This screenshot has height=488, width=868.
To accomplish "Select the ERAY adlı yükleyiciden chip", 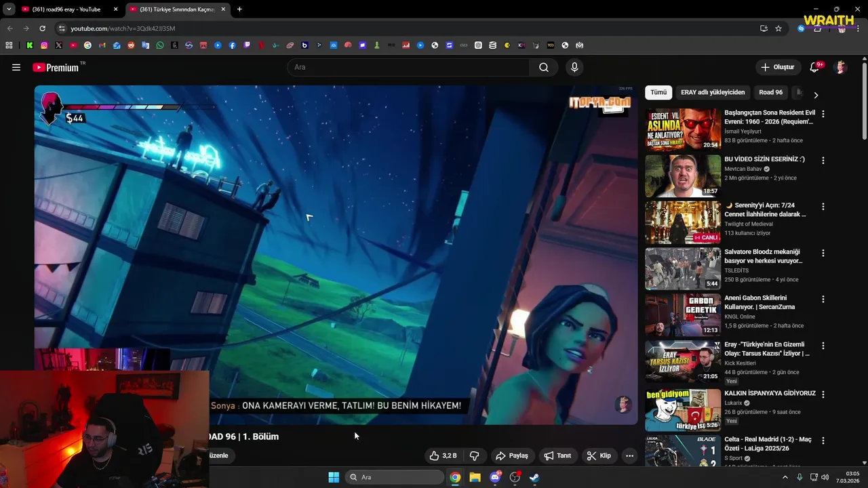I will 713,92.
